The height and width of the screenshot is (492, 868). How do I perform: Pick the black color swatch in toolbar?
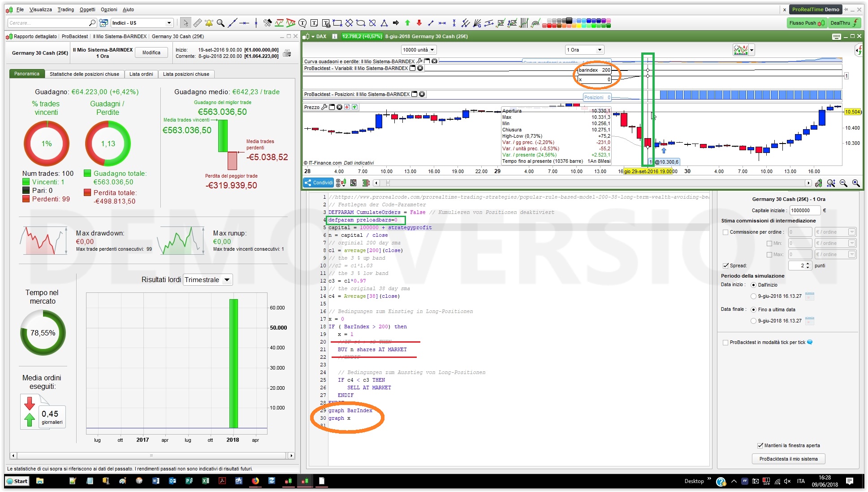coord(569,21)
